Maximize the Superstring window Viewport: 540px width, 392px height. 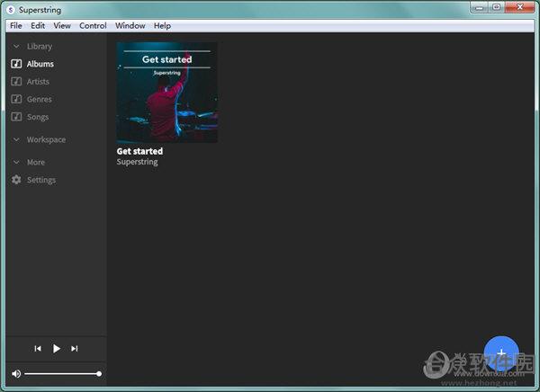496,7
